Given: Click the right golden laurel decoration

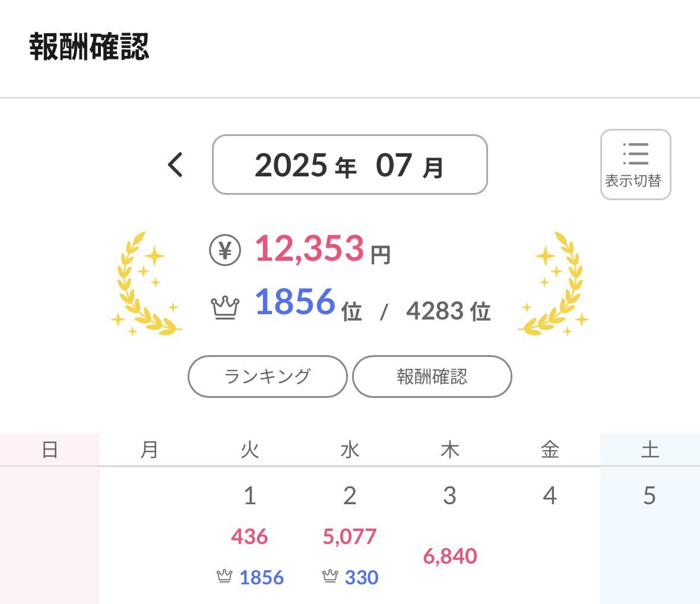Looking at the screenshot, I should 553,283.
